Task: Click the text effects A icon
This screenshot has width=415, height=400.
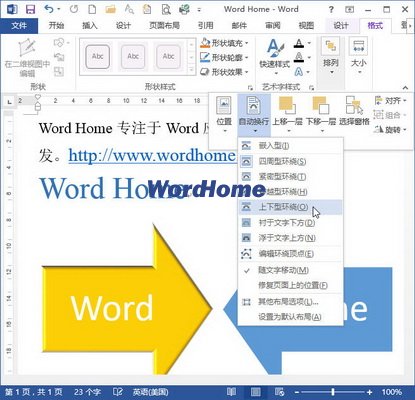Action: (299, 71)
